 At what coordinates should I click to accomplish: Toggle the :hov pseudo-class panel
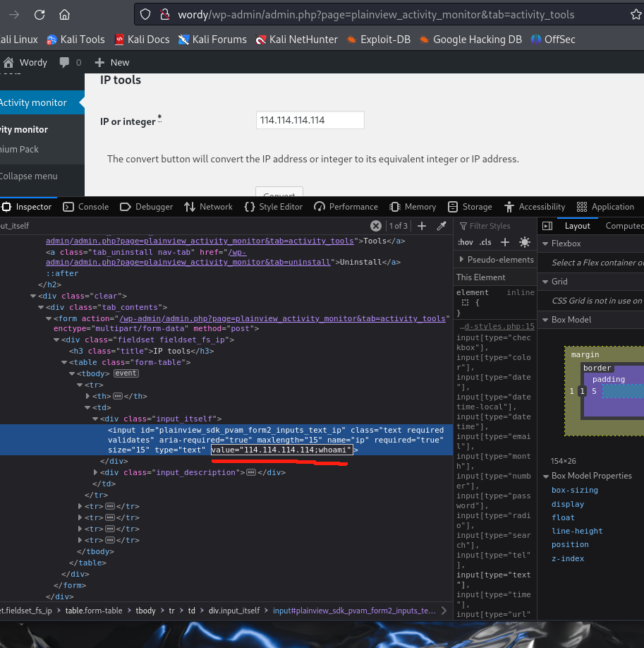pyautogui.click(x=465, y=242)
